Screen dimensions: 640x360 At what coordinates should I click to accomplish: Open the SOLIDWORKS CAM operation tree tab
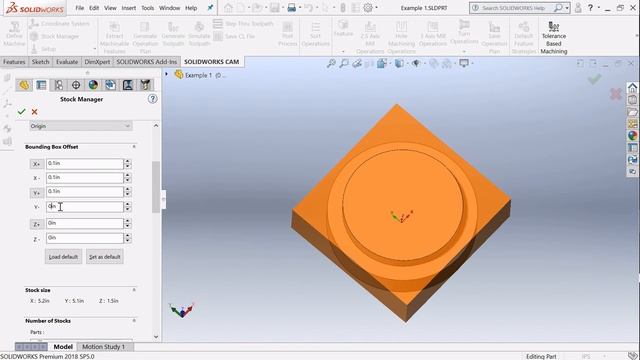(128, 85)
